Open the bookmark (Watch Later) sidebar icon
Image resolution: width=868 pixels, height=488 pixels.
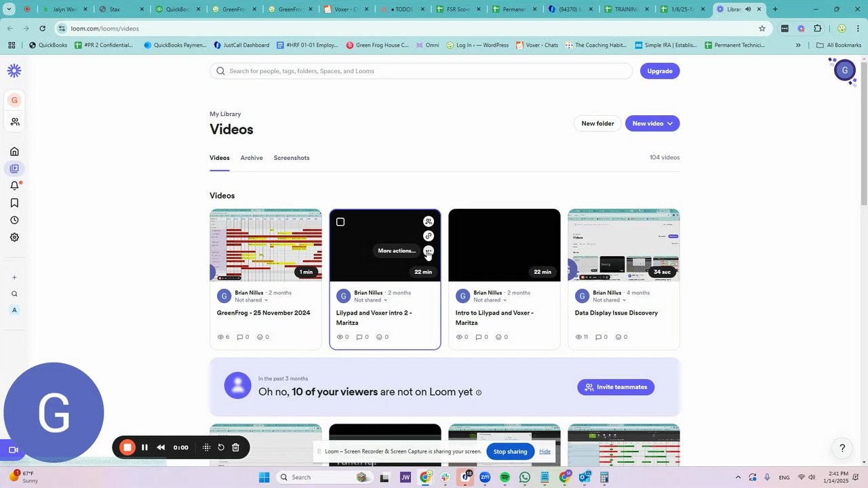[14, 203]
